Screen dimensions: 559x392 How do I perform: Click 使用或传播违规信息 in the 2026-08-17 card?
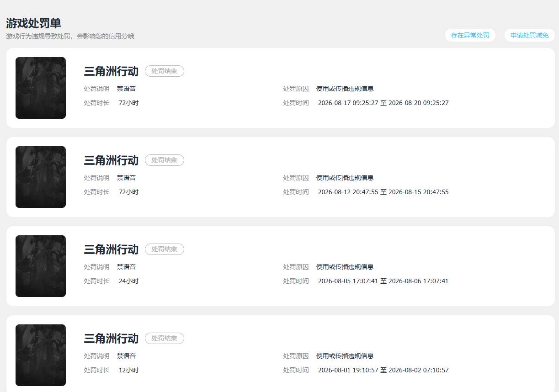point(345,89)
